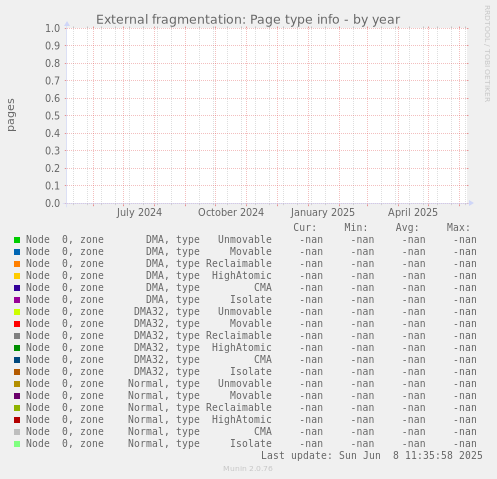
Task: Click the blue DMA Movable legend swatch
Action: tap(17, 252)
